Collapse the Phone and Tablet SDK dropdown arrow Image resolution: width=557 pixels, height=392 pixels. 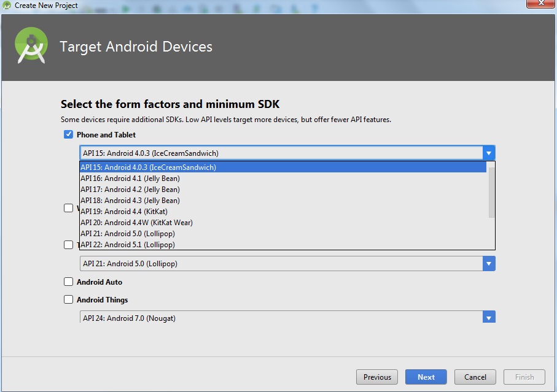pos(489,153)
